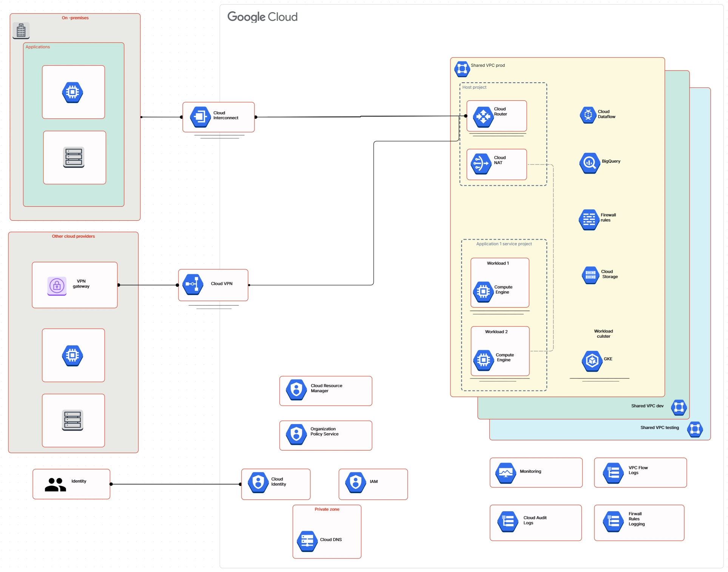Viewport: 728px width, 572px height.
Task: Select the Shared VPC testing icon
Action: pyautogui.click(x=695, y=429)
